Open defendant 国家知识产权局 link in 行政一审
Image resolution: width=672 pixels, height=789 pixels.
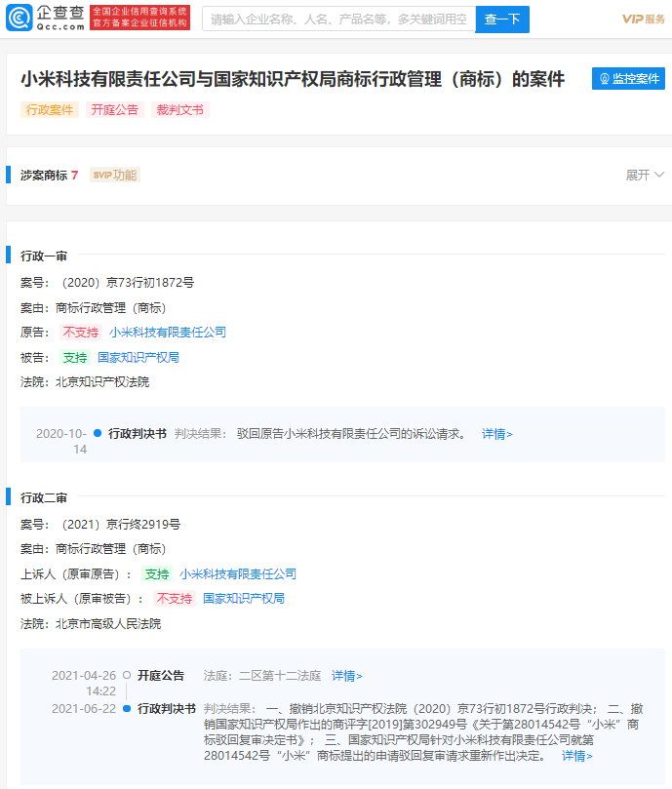(x=138, y=358)
